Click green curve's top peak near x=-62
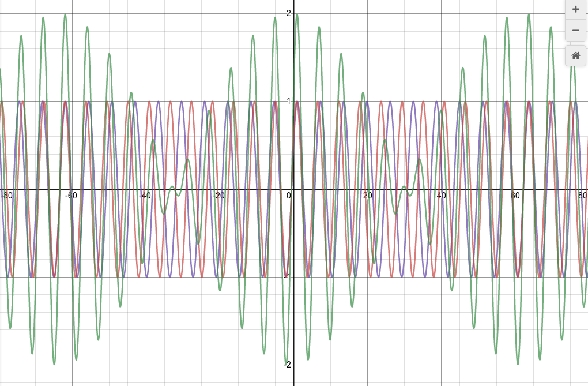Screen dimensions: 588x386 point(65,14)
